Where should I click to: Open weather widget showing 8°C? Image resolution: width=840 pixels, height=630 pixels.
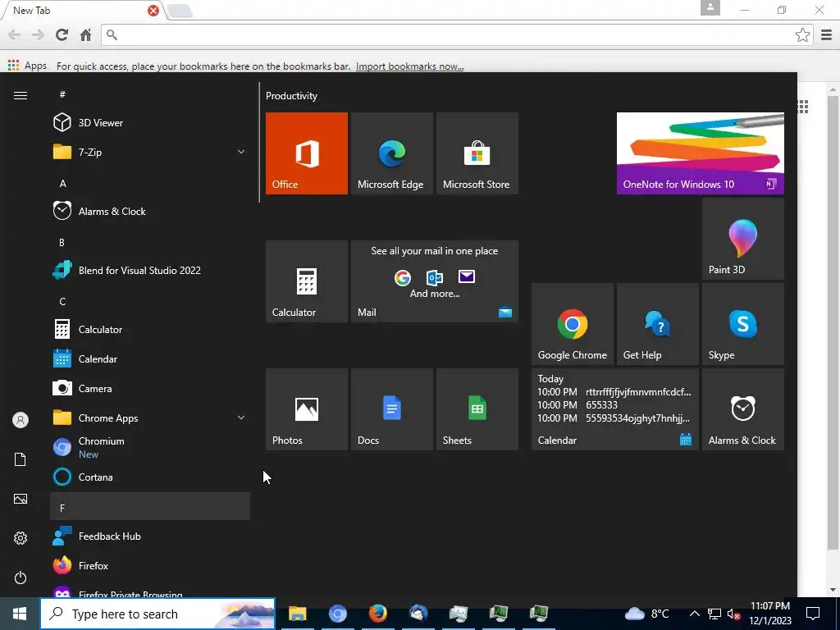pos(647,614)
